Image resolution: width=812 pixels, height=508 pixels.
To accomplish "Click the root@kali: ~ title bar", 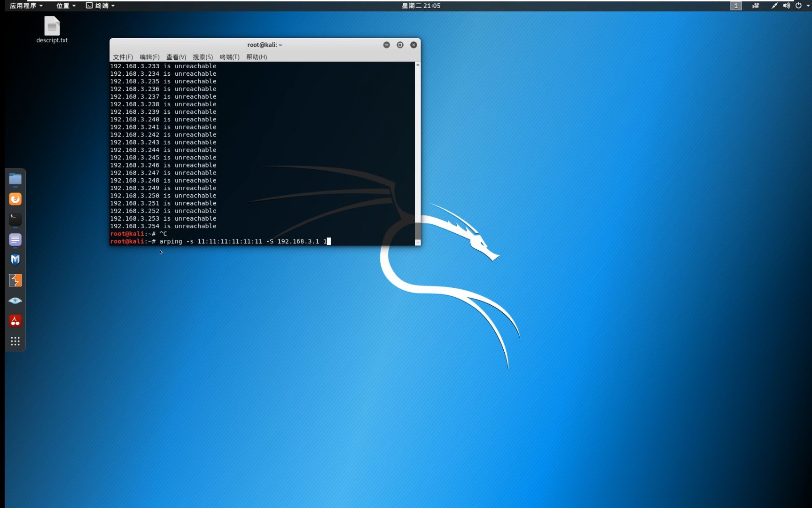I will 265,45.
